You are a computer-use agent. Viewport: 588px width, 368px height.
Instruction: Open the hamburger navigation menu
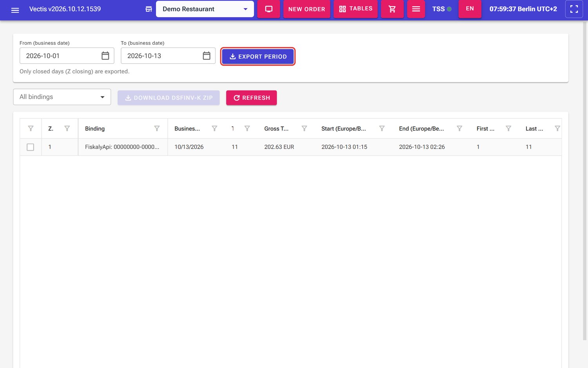(x=15, y=10)
